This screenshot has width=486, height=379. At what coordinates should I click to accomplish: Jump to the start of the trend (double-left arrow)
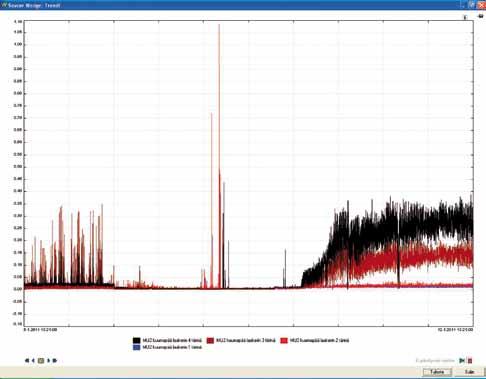coord(27,360)
